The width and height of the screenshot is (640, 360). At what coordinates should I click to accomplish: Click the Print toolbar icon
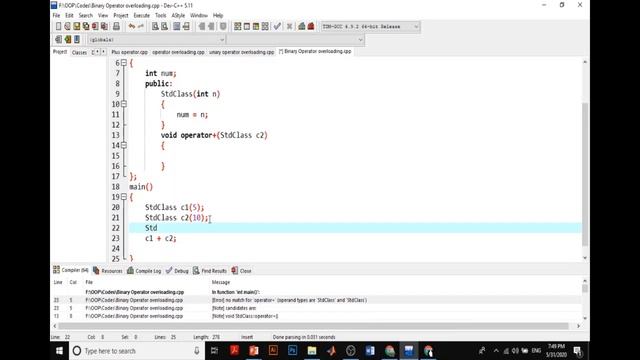point(116,27)
